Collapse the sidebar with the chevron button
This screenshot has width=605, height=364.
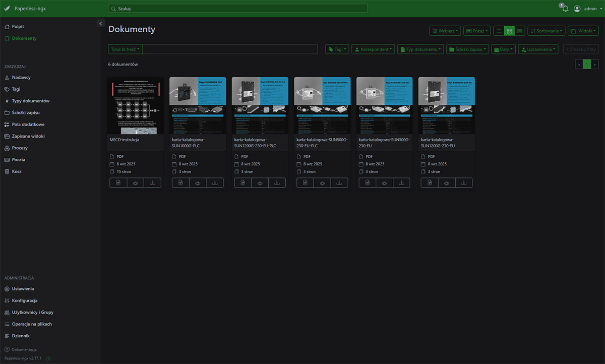100,24
